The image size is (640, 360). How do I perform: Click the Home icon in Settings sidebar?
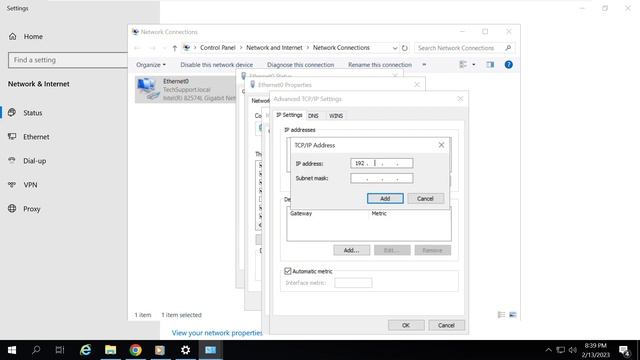(13, 36)
